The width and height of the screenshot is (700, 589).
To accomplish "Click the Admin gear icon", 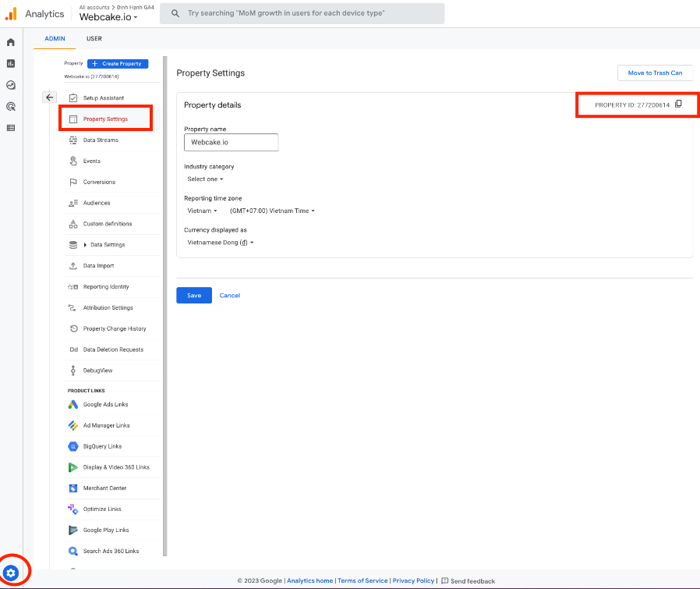I will tap(11, 573).
